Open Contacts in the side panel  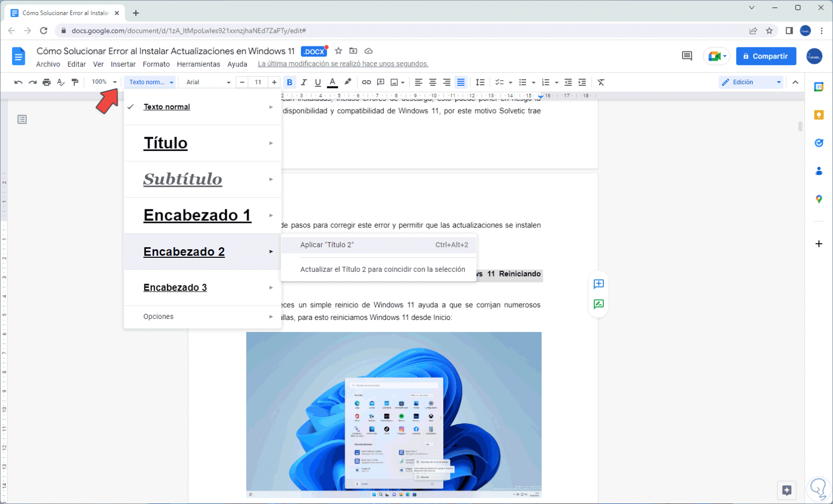coord(819,171)
